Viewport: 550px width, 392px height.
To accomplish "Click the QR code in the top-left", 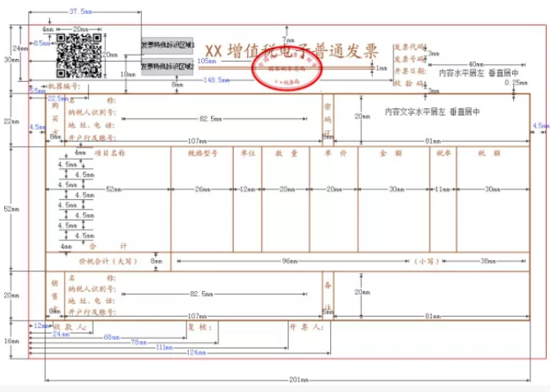I will 79,55.
